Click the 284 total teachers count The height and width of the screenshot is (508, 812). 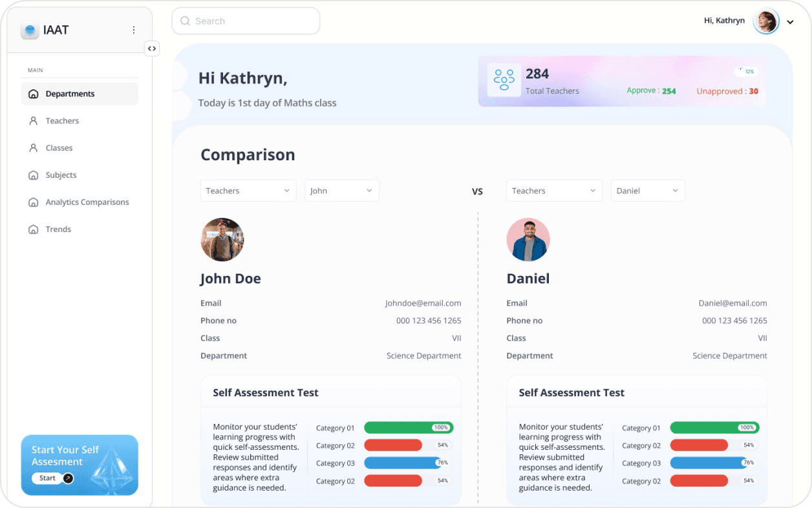coord(537,74)
